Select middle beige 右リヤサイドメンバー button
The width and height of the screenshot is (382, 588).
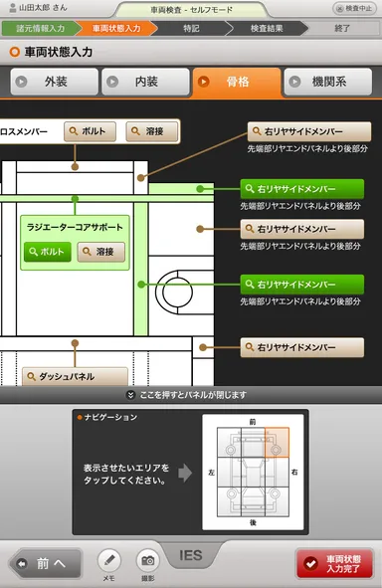(x=302, y=229)
